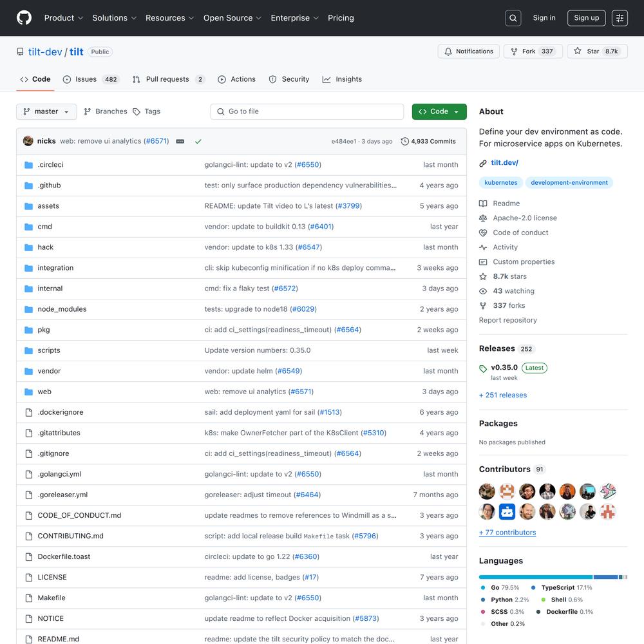Click the 8.7k stars star icon
Screen dimensions: 644x644
pos(483,276)
